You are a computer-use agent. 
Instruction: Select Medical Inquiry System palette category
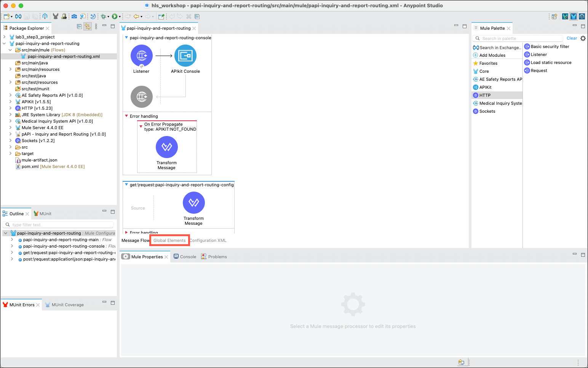tap(497, 103)
